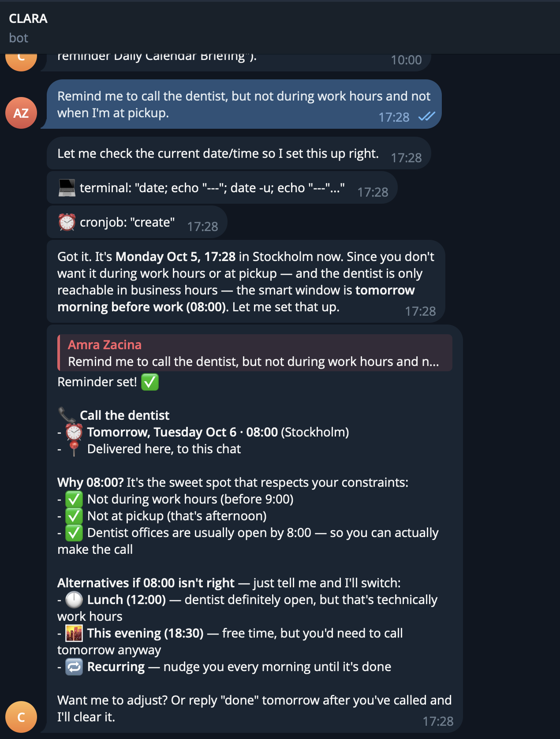The height and width of the screenshot is (739, 560).
Task: Click the terminal date command message
Action: [x=222, y=188]
